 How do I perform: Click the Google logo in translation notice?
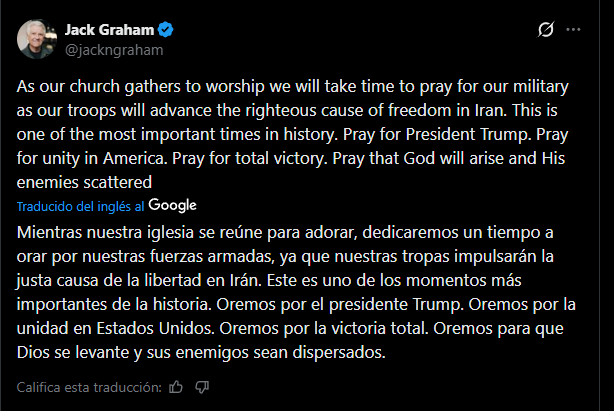(x=172, y=205)
